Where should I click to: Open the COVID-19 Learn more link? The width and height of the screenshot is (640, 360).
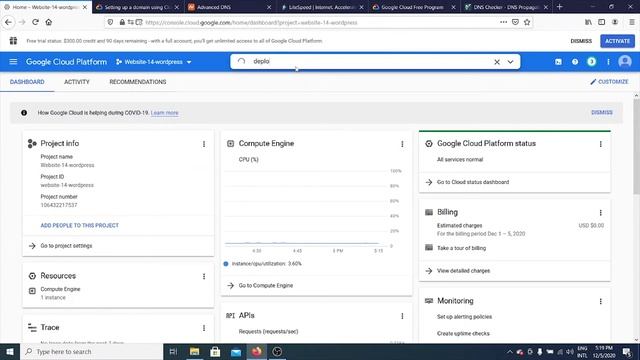tap(164, 113)
